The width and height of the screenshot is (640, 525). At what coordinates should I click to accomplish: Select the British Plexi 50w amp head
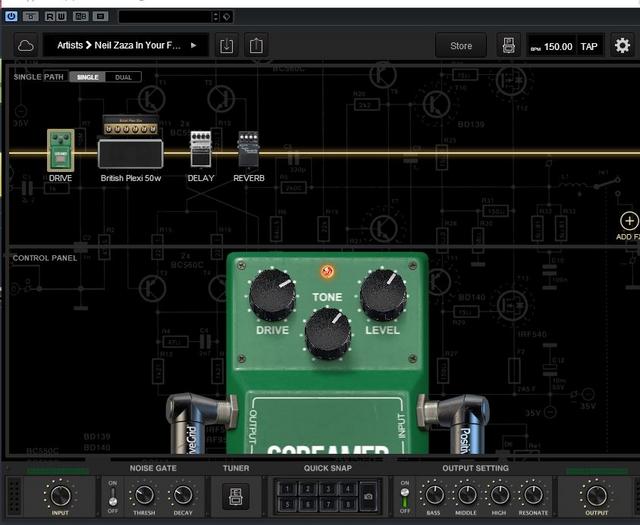tap(131, 125)
